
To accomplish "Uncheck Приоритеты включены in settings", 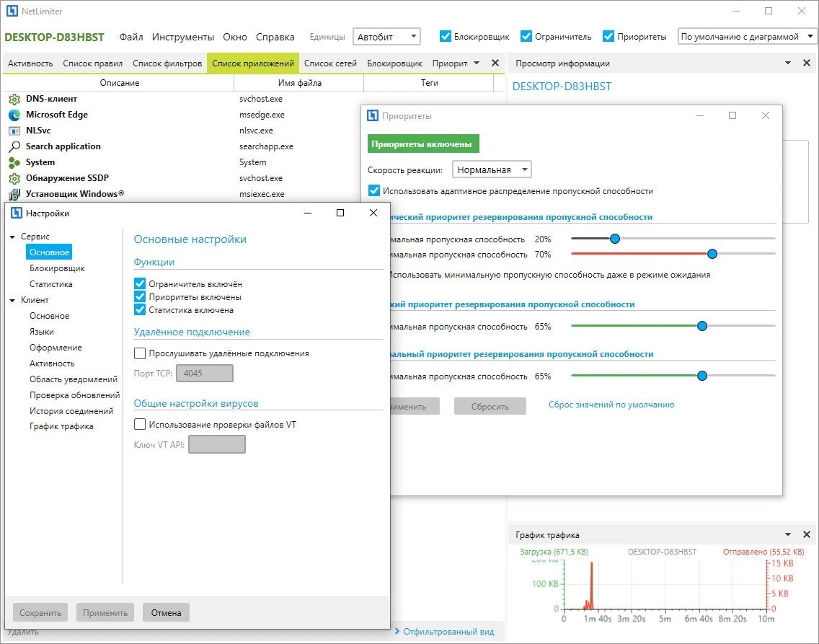I will click(139, 296).
